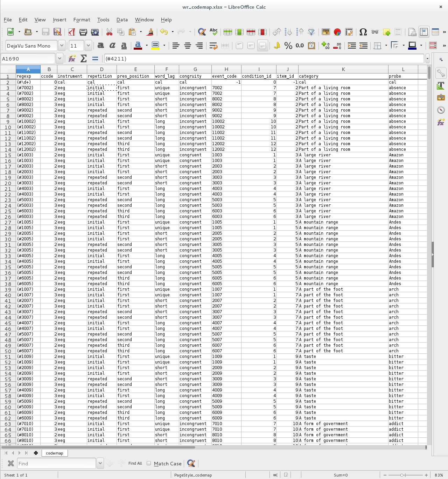Insert pivot table icon

(349, 32)
